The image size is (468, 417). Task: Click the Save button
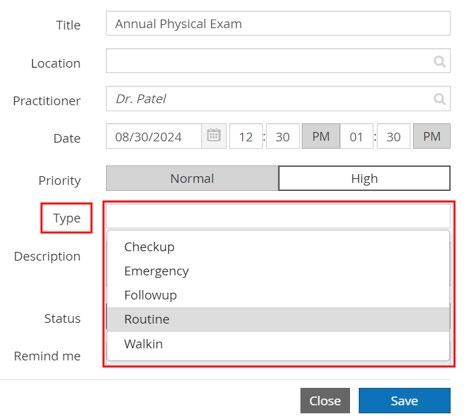pos(404,401)
